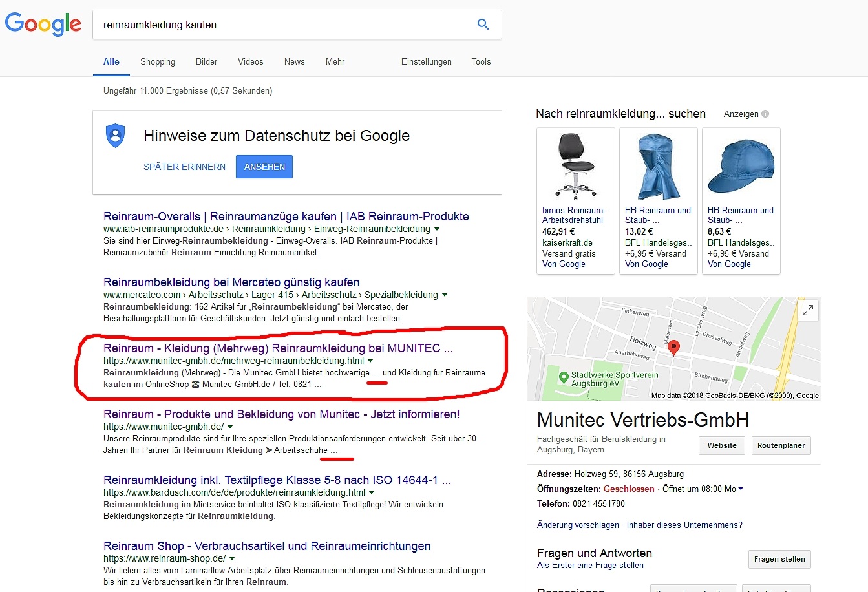Click SPÄTER ERINNERN

click(184, 167)
